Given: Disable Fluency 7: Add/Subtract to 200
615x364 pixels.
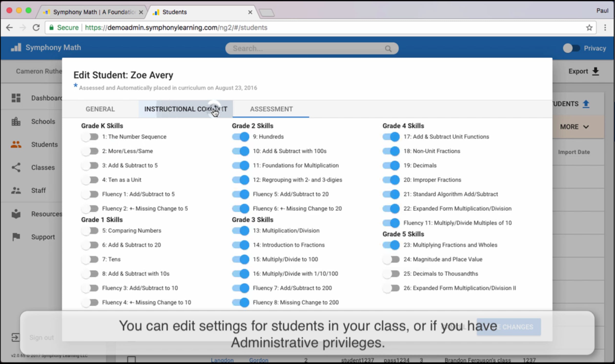Looking at the screenshot, I should point(241,288).
